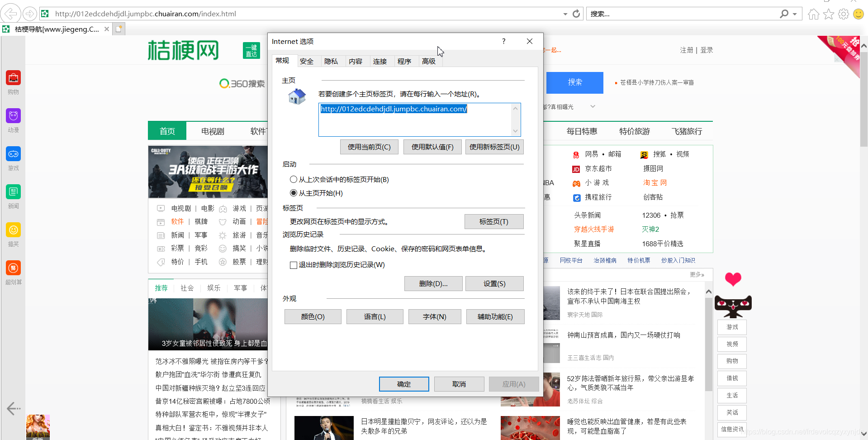Open 设置(S) history settings button
This screenshot has width=868, height=440.
[x=494, y=284]
